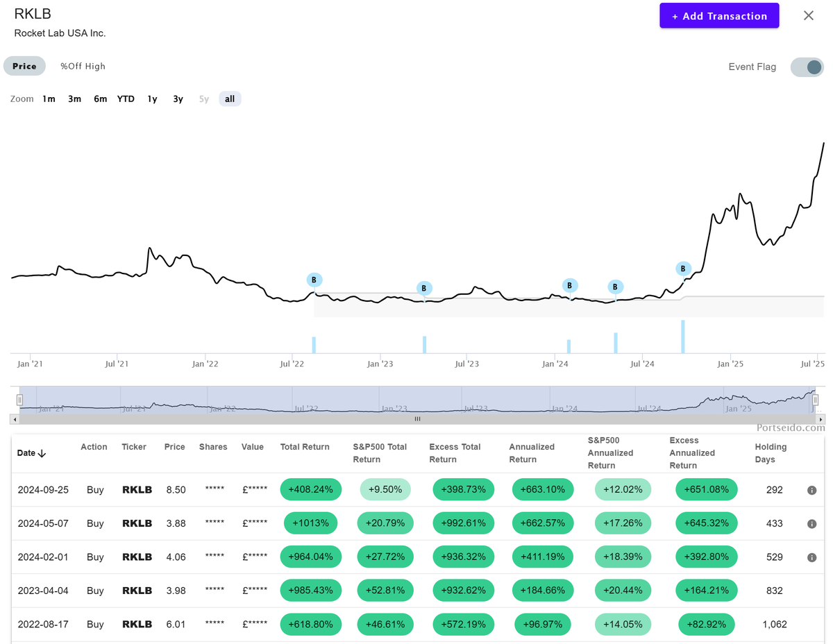Set chart zoom to 1y
This screenshot has width=833, height=644.
pos(152,99)
